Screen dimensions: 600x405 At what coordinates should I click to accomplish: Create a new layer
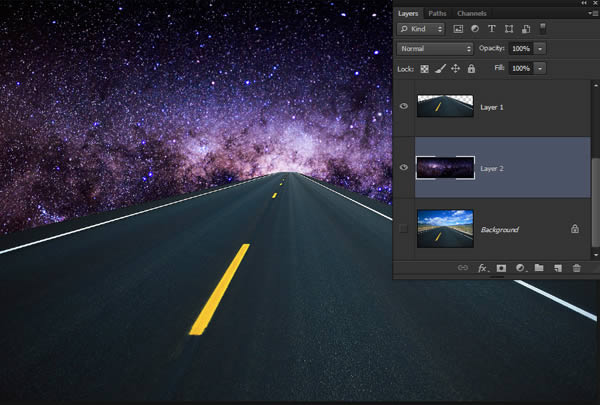pyautogui.click(x=558, y=268)
